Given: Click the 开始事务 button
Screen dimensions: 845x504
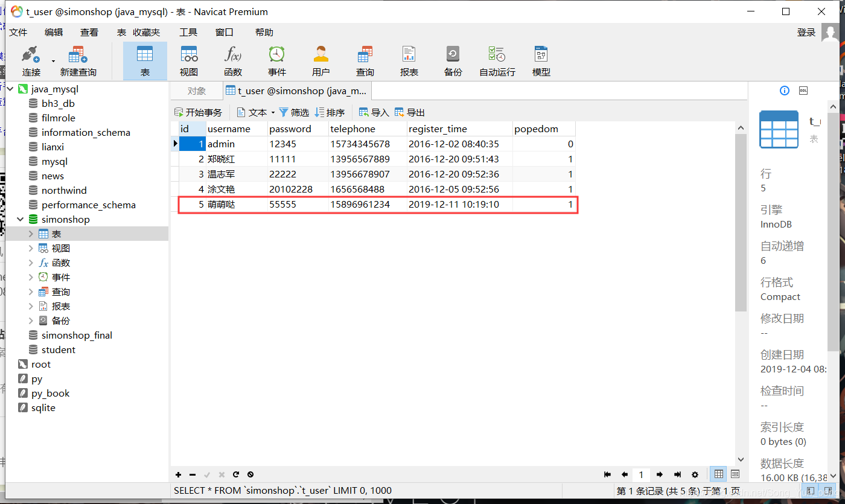Looking at the screenshot, I should point(198,112).
